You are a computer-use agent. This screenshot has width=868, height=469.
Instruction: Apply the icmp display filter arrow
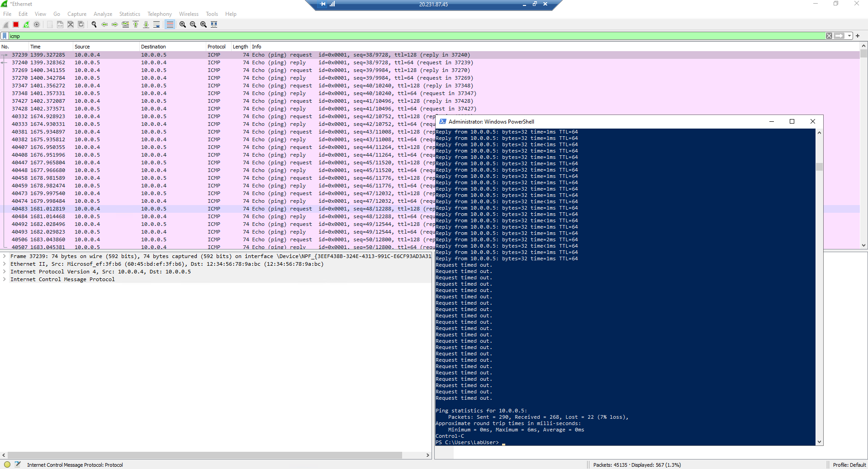click(840, 36)
